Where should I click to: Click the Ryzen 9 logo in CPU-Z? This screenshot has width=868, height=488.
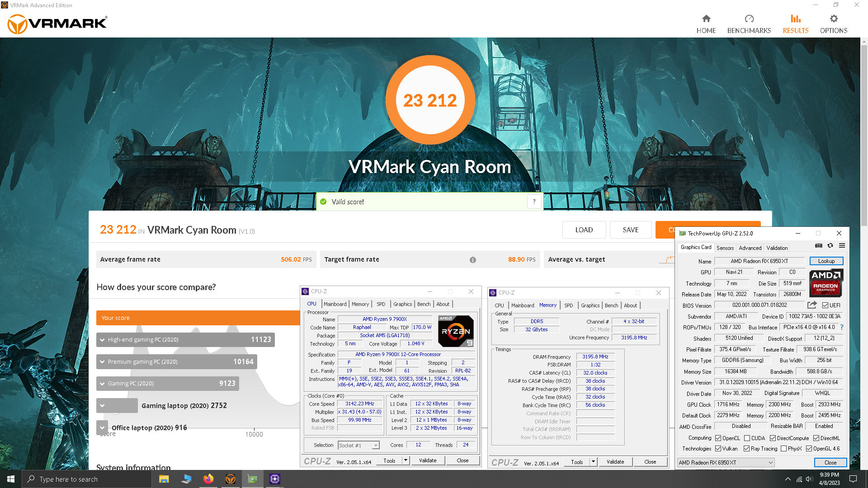[x=456, y=331]
